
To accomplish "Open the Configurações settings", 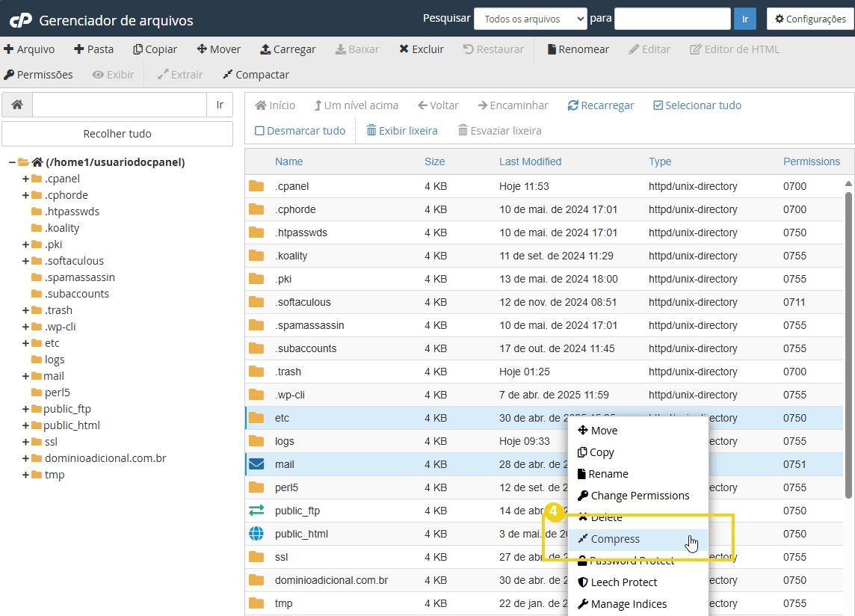I will (x=810, y=19).
